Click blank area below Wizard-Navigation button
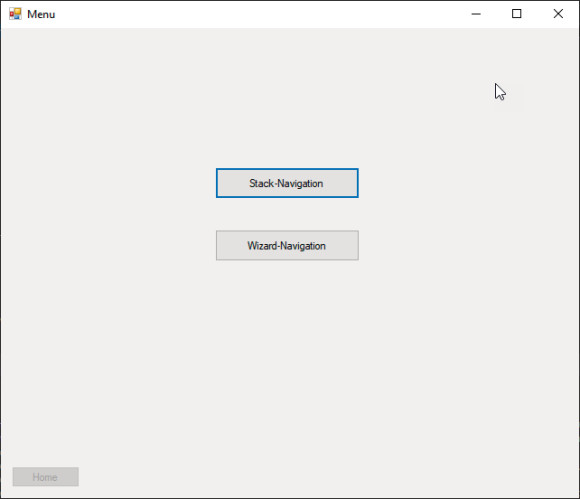Viewport: 580px width, 499px height. tap(287, 351)
